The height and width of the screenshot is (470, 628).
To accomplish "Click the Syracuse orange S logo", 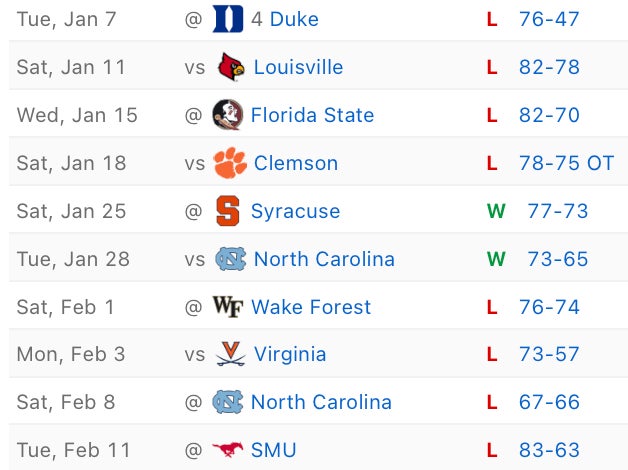I will pos(228,211).
